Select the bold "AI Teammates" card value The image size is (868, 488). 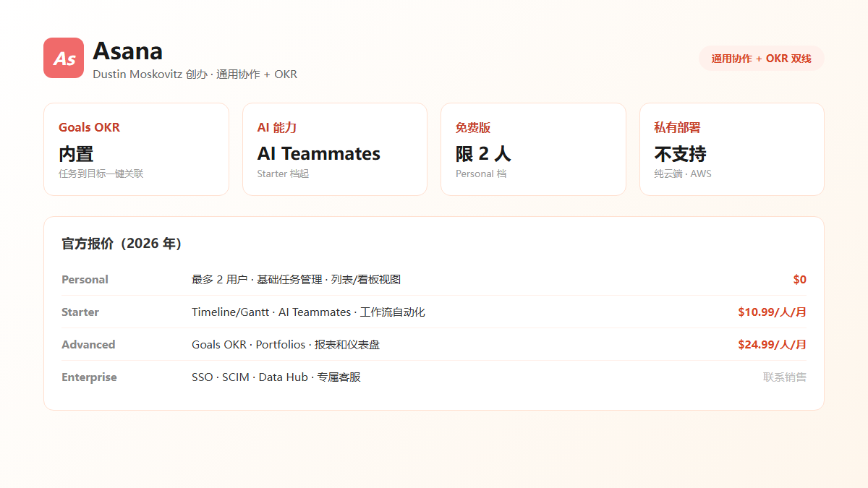pos(319,153)
